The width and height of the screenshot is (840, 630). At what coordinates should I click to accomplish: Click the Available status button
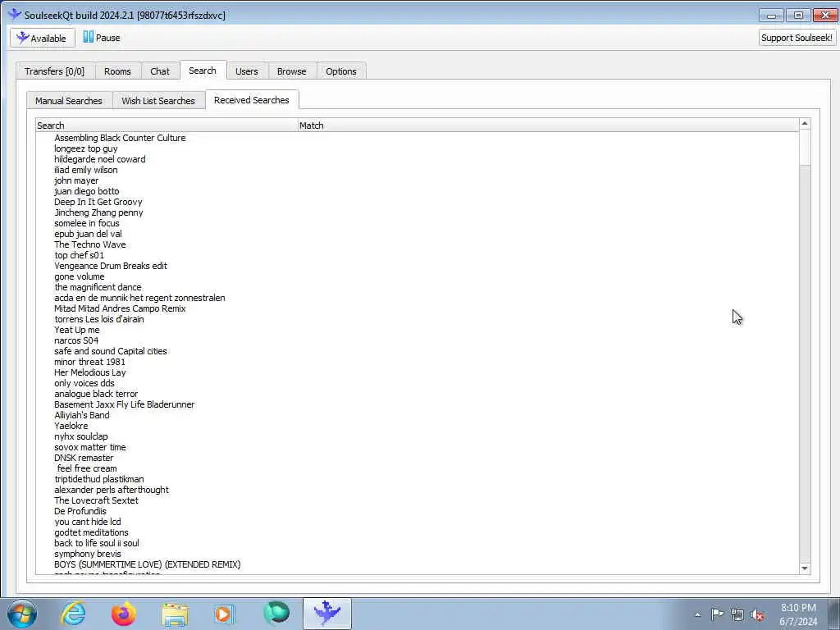click(43, 38)
